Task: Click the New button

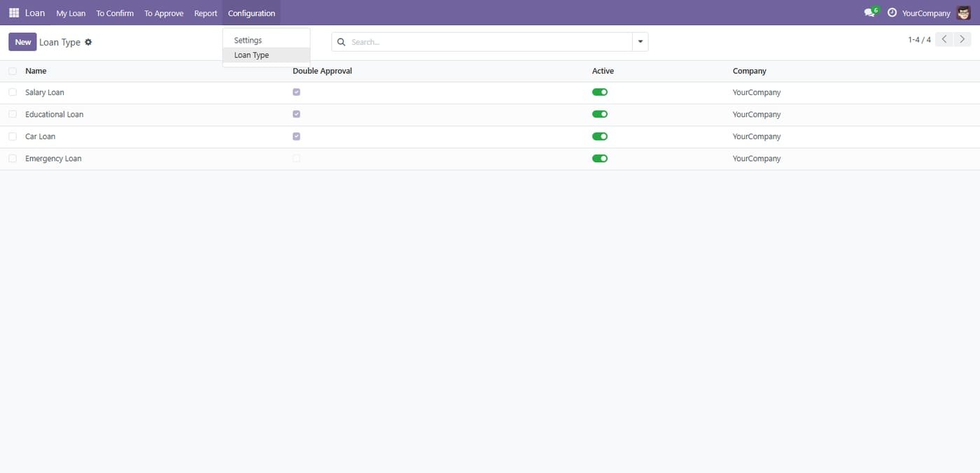Action: (x=22, y=42)
